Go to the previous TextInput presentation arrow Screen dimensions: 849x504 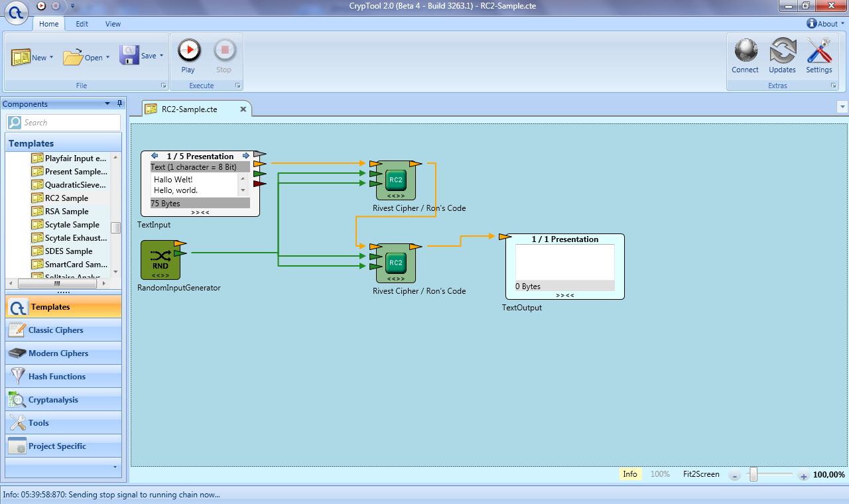point(155,156)
